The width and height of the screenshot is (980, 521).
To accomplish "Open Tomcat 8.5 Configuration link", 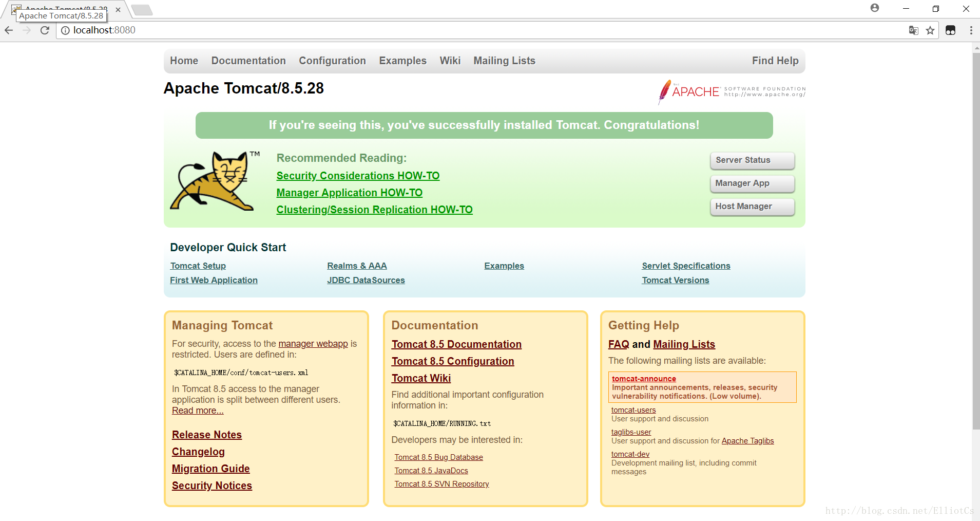I will click(453, 361).
